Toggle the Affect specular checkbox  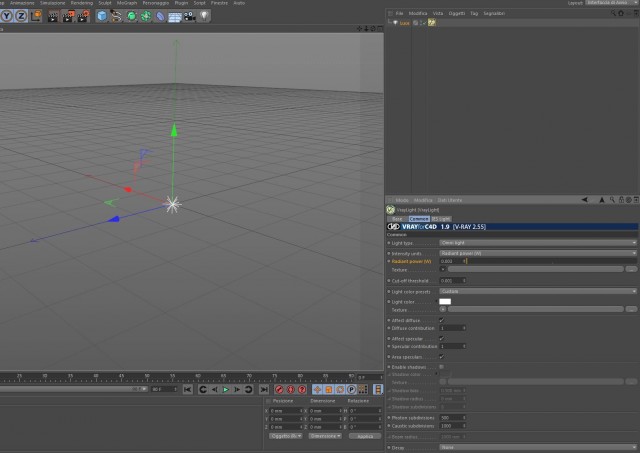[442, 339]
